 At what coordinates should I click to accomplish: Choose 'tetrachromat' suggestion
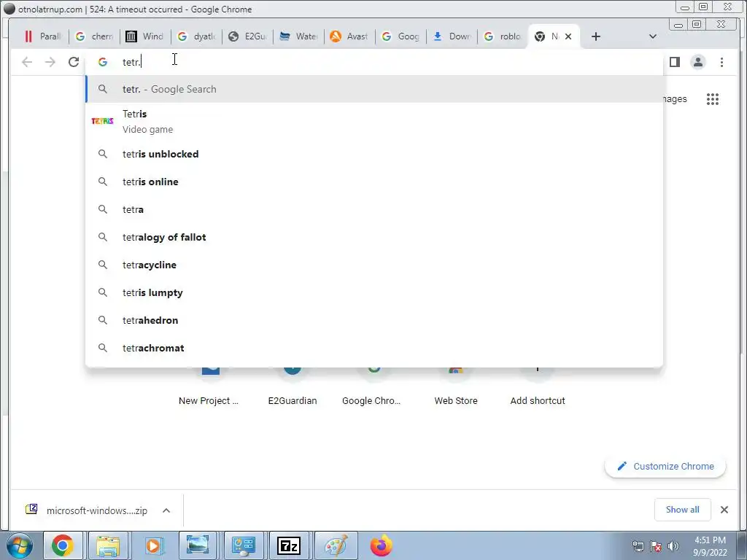pyautogui.click(x=374, y=348)
